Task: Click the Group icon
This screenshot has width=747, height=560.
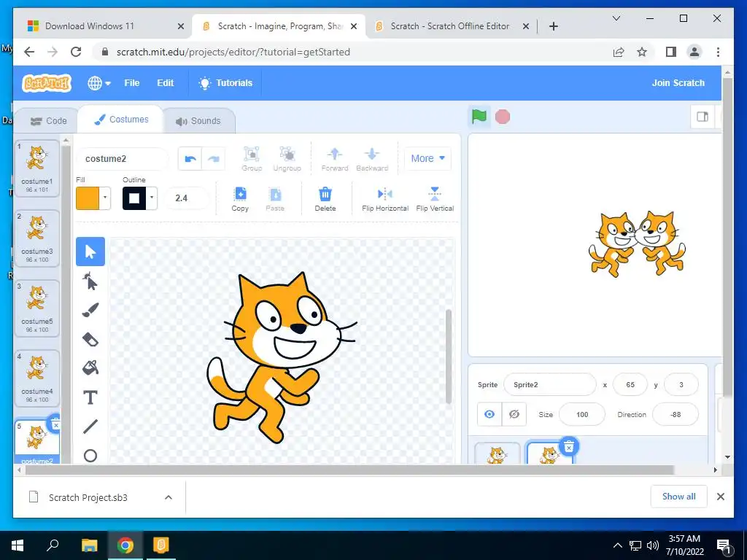Action: pos(252,158)
